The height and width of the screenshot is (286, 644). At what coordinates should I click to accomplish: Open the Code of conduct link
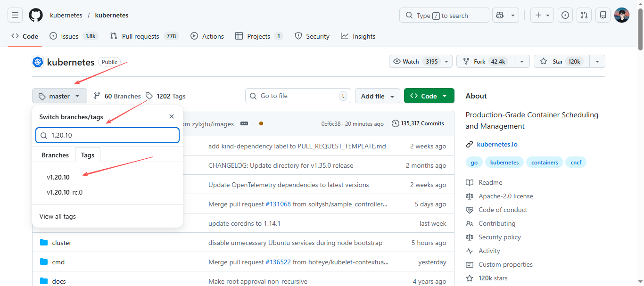496,210
